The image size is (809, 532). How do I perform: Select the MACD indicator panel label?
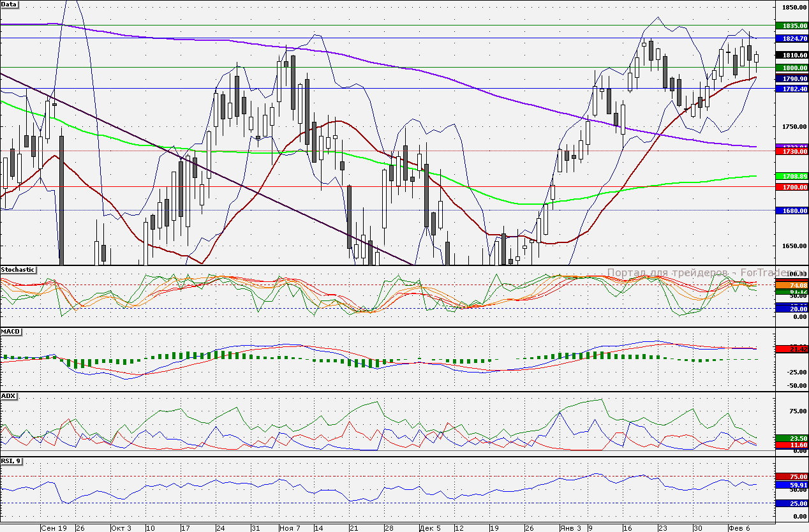click(x=11, y=332)
